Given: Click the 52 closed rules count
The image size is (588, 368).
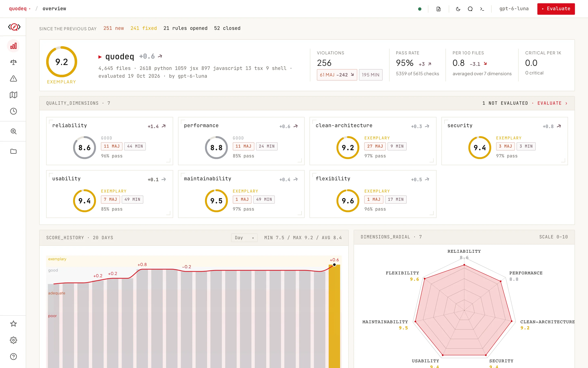Looking at the screenshot, I should click(x=227, y=28).
